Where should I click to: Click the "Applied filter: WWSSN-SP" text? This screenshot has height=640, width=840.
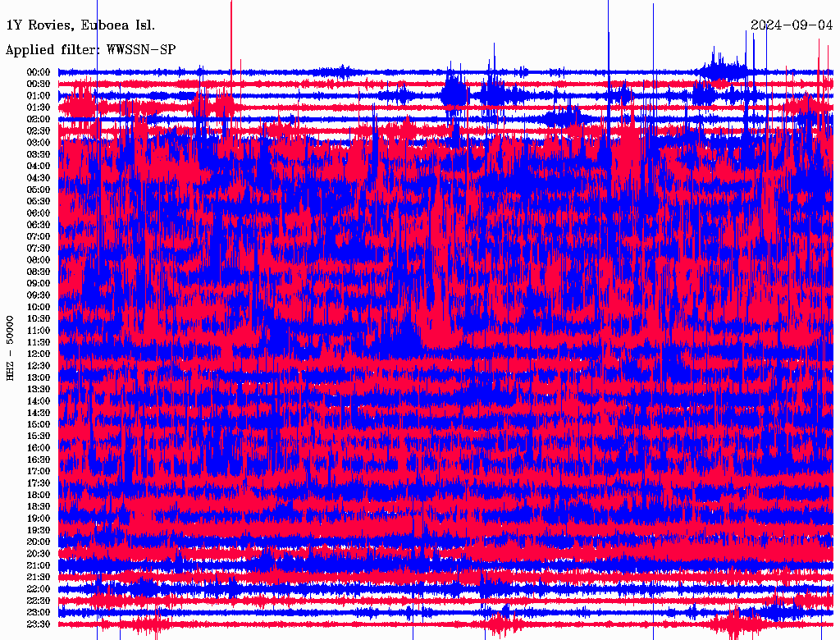click(x=90, y=50)
